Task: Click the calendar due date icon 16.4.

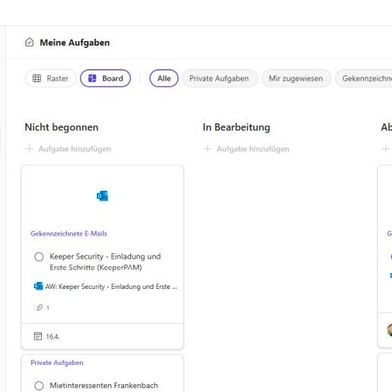Action: pos(38,336)
